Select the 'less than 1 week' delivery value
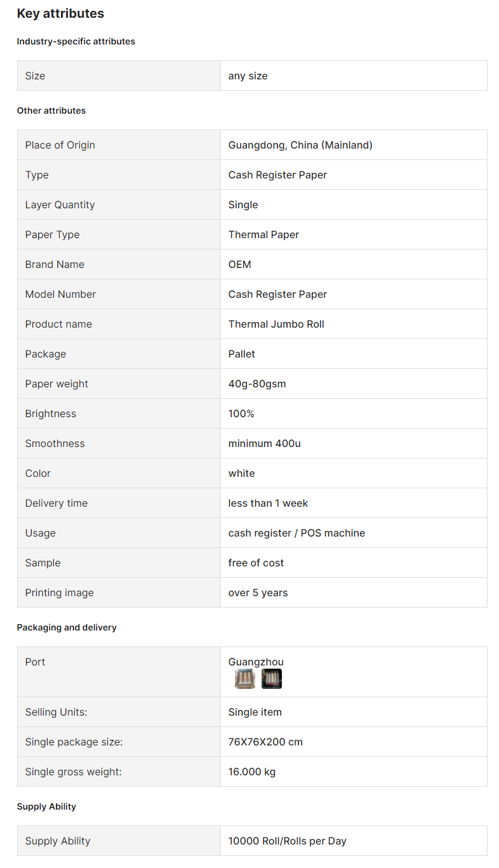Image resolution: width=499 pixels, height=868 pixels. 268,503
